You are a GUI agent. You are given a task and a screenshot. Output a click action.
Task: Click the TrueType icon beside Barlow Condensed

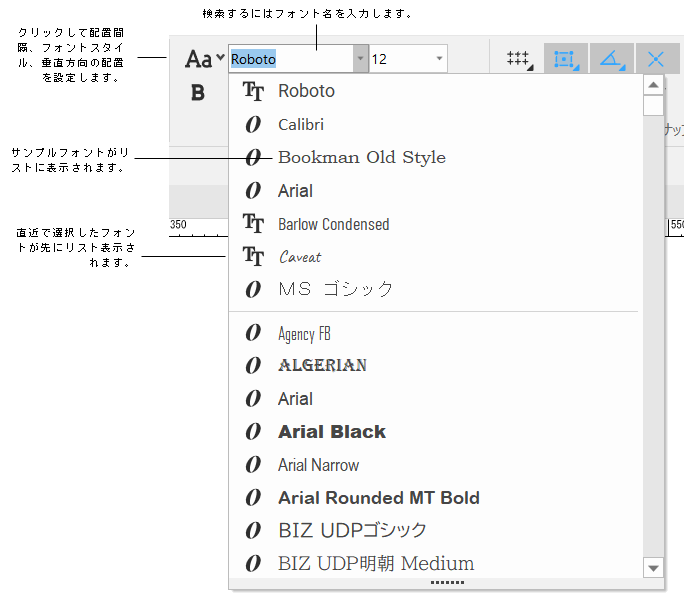pyautogui.click(x=254, y=224)
